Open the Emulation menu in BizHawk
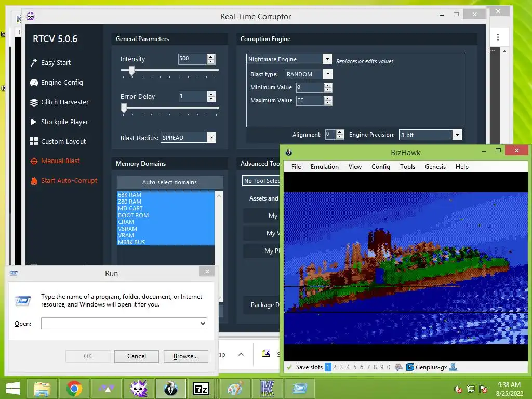Image resolution: width=532 pixels, height=399 pixels. (x=325, y=167)
